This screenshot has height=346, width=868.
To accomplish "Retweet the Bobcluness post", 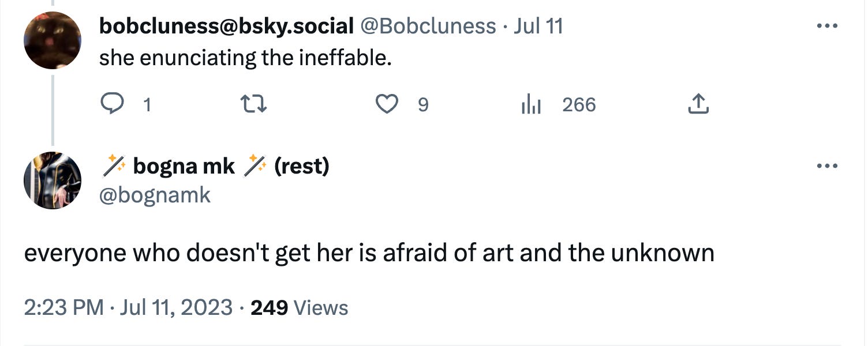I will (253, 104).
